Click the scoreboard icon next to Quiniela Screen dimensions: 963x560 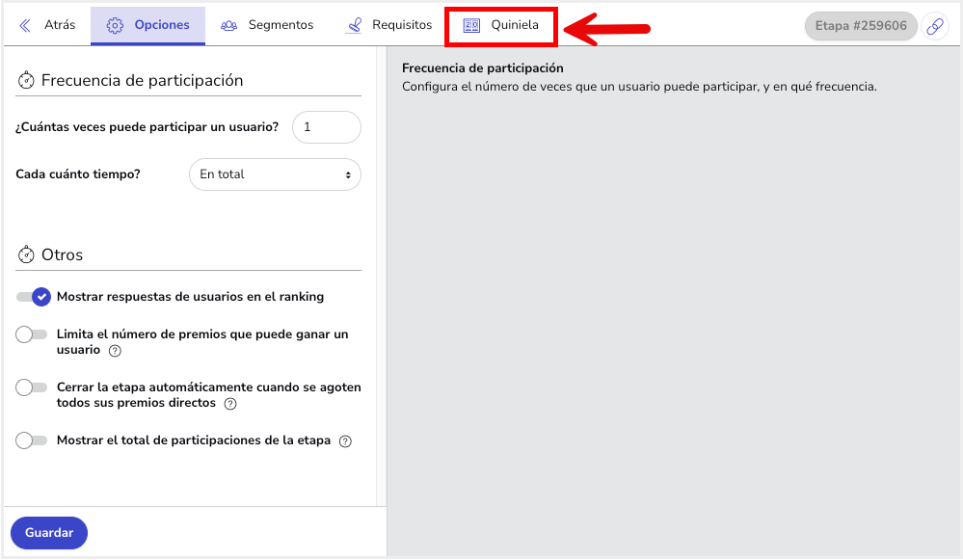coord(471,25)
